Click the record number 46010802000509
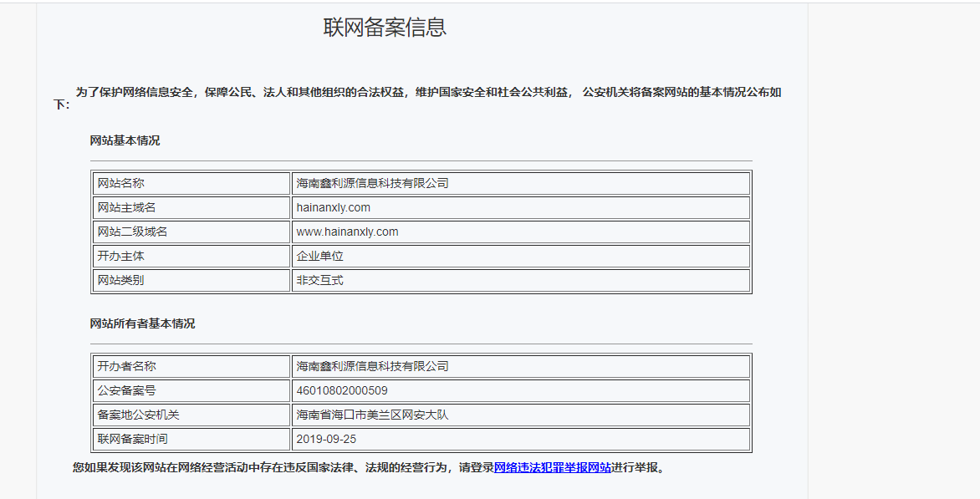The height and width of the screenshot is (499, 980). pos(342,390)
